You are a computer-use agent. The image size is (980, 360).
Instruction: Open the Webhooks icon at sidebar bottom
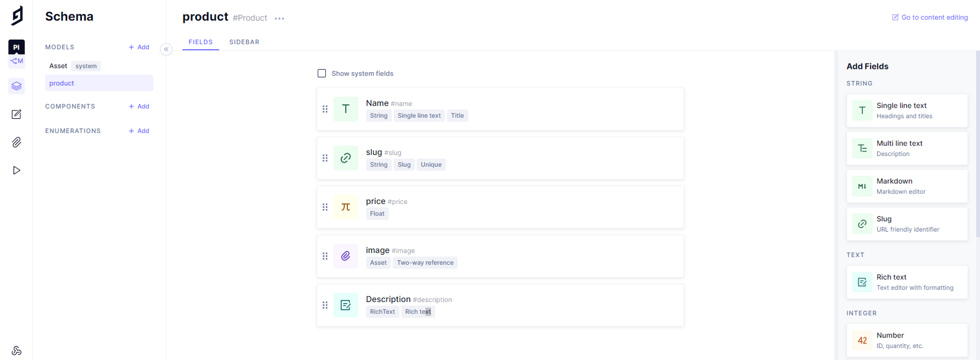pos(17,350)
